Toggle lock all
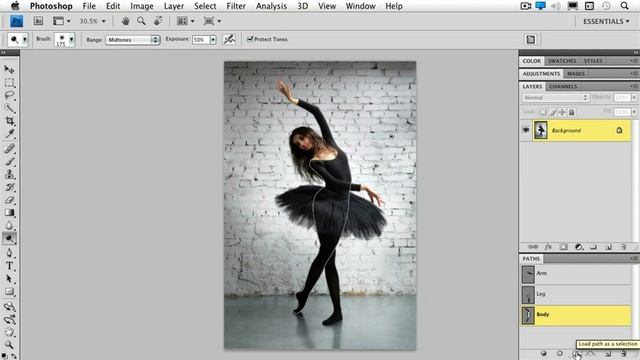The height and width of the screenshot is (360, 640). (x=572, y=112)
